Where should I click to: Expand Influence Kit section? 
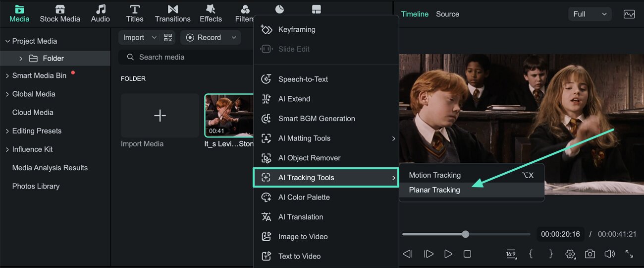tap(7, 149)
